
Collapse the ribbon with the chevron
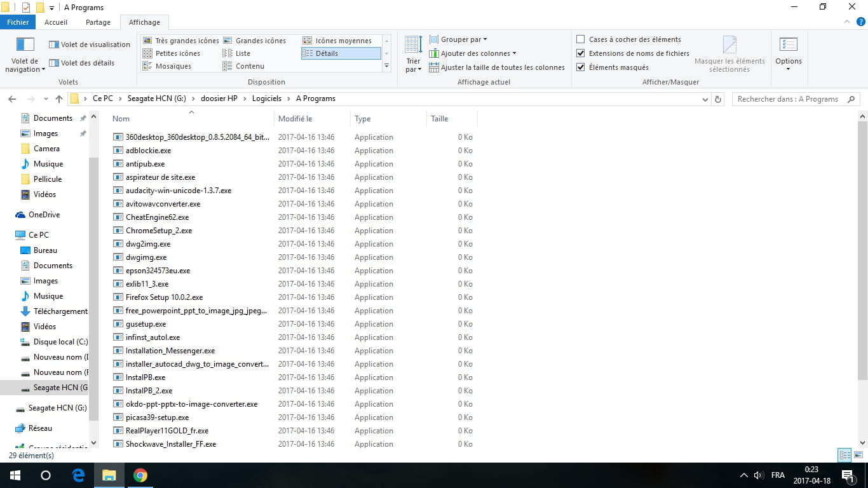pyautogui.click(x=846, y=22)
